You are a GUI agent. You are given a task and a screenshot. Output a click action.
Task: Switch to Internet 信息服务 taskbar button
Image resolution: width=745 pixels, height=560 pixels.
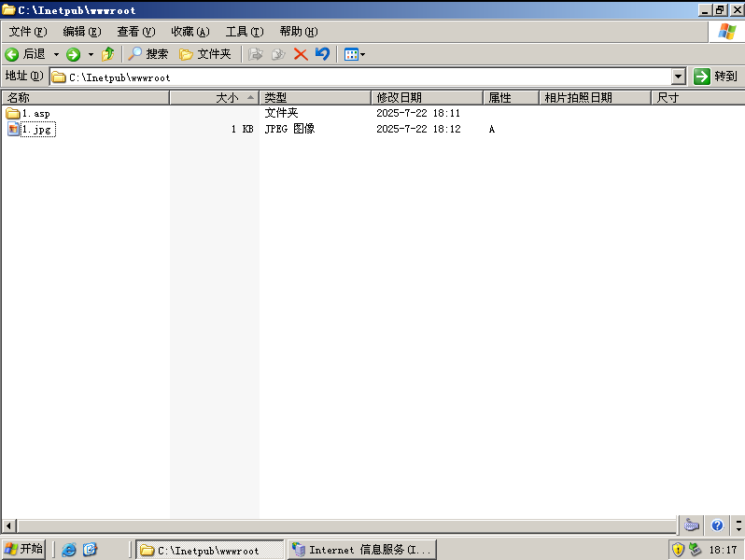tap(362, 550)
